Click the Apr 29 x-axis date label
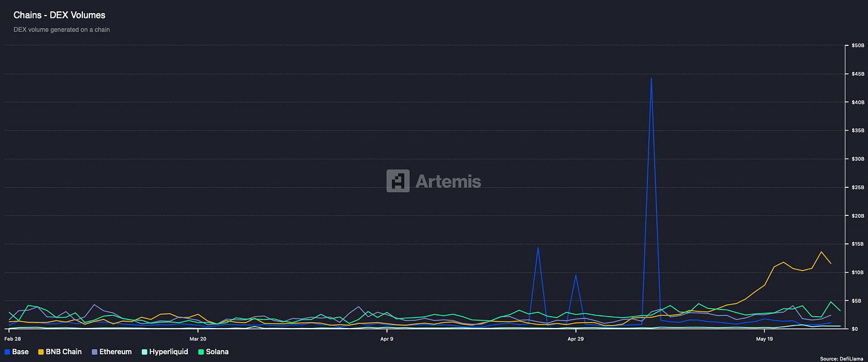 tap(576, 338)
